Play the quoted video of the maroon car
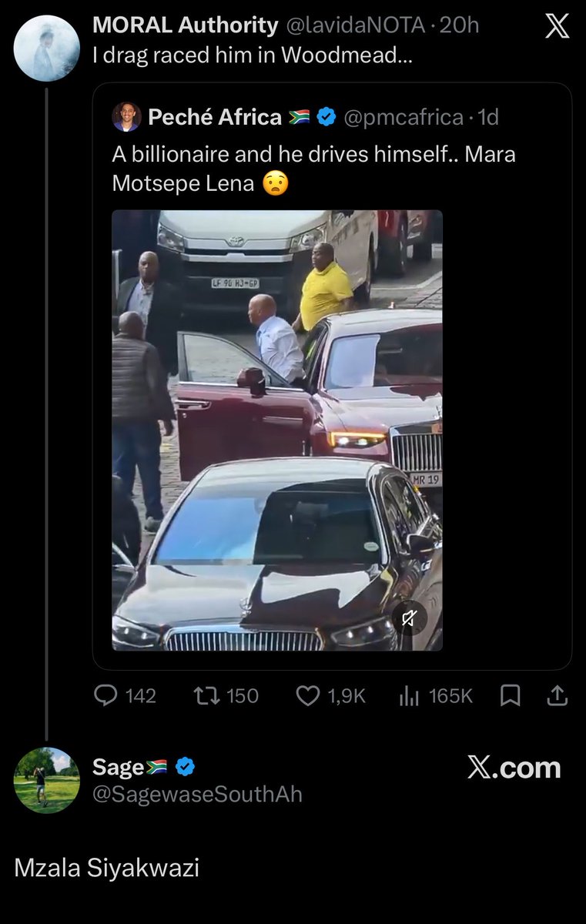This screenshot has height=924, width=586. 277,430
